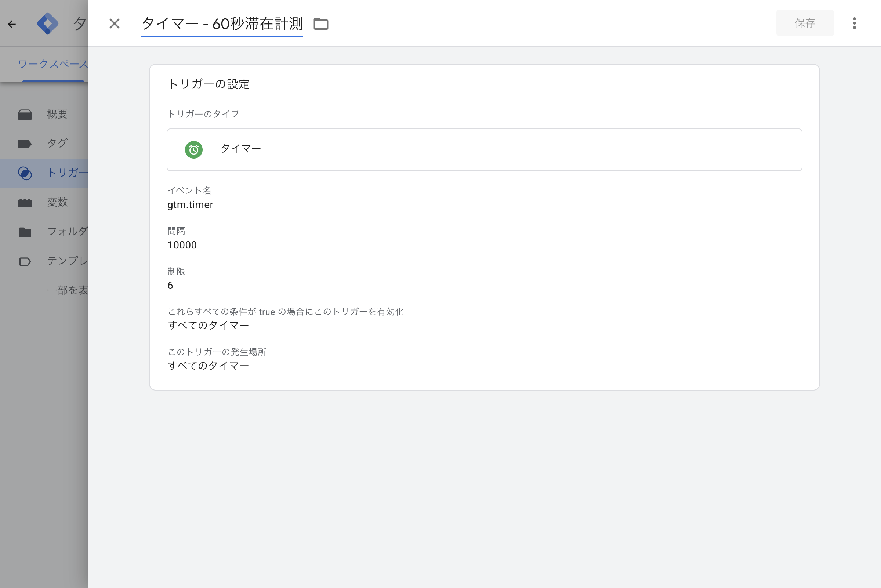The height and width of the screenshot is (588, 881).
Task: Edit the trigger name タイマー - 60秒滞在計測
Action: point(222,23)
